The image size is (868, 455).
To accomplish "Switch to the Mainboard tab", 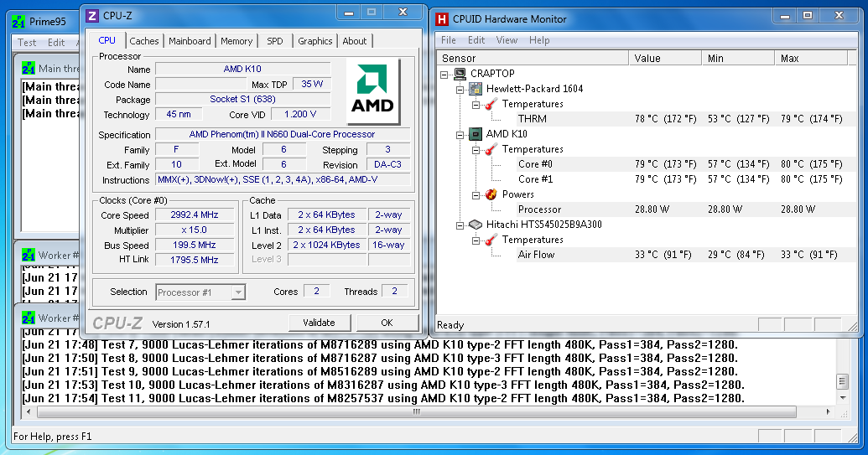I will pyautogui.click(x=190, y=41).
